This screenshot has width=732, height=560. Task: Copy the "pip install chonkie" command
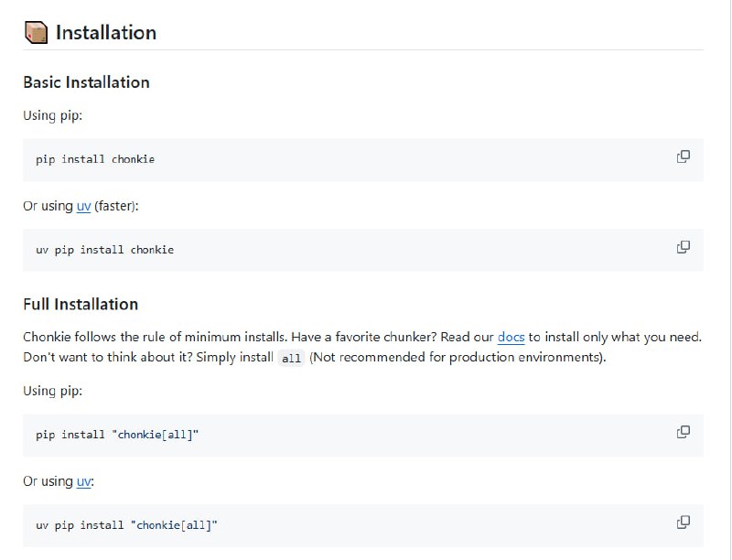[683, 156]
